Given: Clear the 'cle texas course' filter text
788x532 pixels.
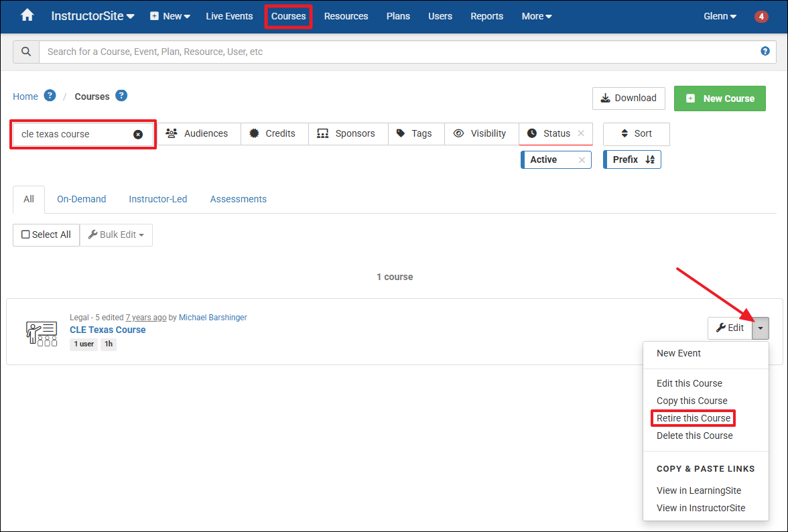Looking at the screenshot, I should (138, 135).
